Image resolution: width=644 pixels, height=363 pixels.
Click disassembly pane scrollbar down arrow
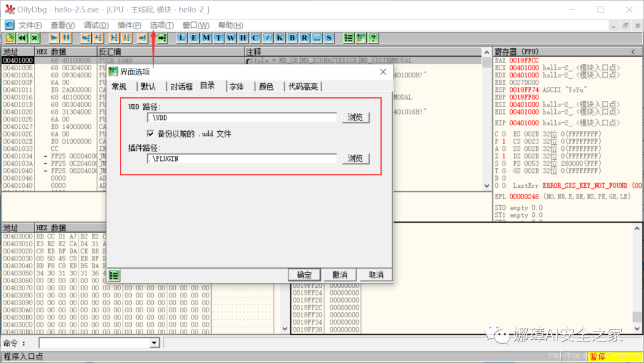point(487,185)
